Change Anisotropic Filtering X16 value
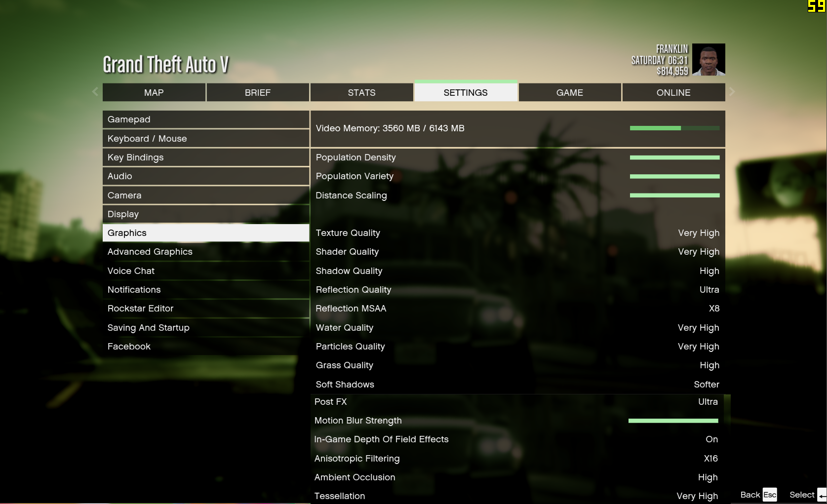Image resolution: width=827 pixels, height=504 pixels. coord(711,459)
